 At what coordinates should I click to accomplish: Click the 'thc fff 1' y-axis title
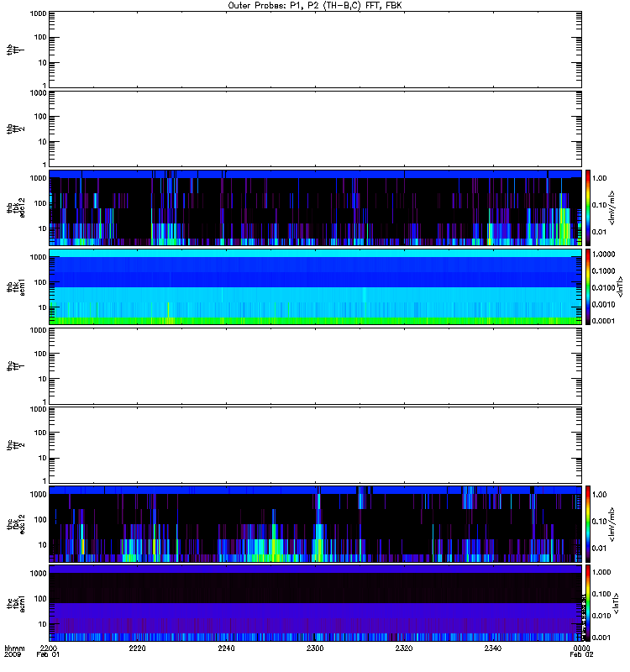click(15, 366)
